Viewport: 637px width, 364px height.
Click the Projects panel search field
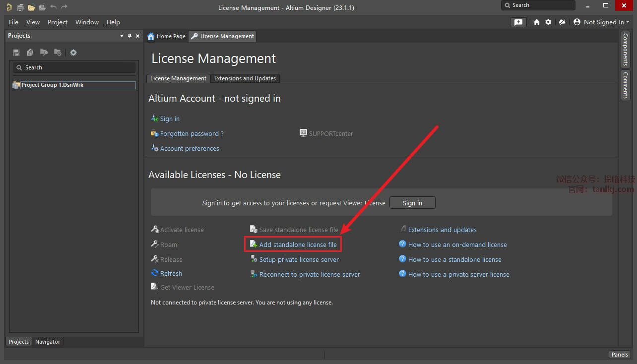pos(74,67)
